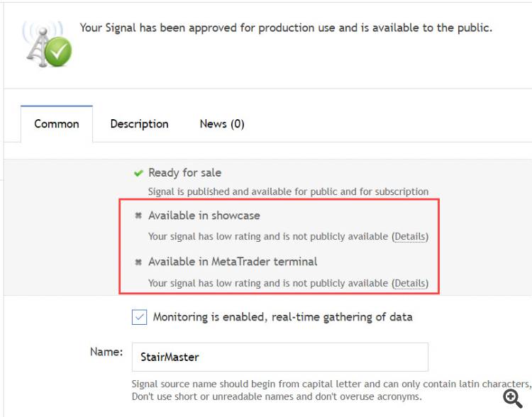Open Details link under Available in showcase
Image resolution: width=532 pixels, height=417 pixels.
click(x=410, y=236)
